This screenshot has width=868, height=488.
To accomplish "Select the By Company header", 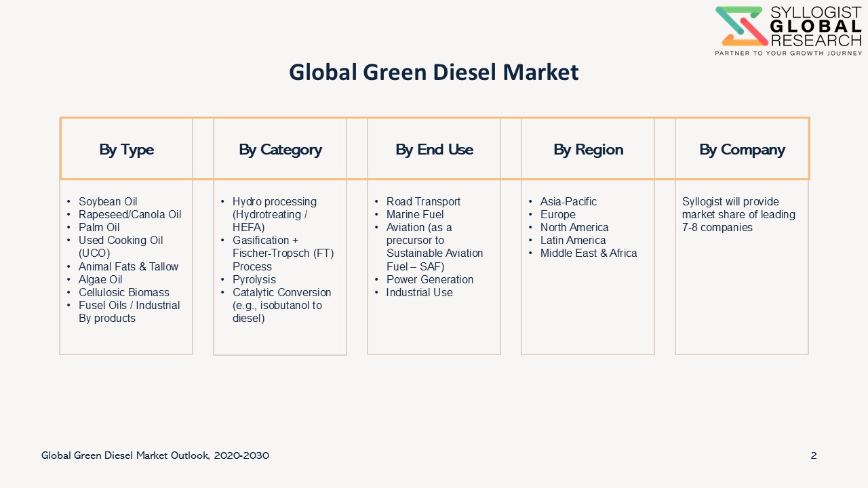I will [x=742, y=149].
